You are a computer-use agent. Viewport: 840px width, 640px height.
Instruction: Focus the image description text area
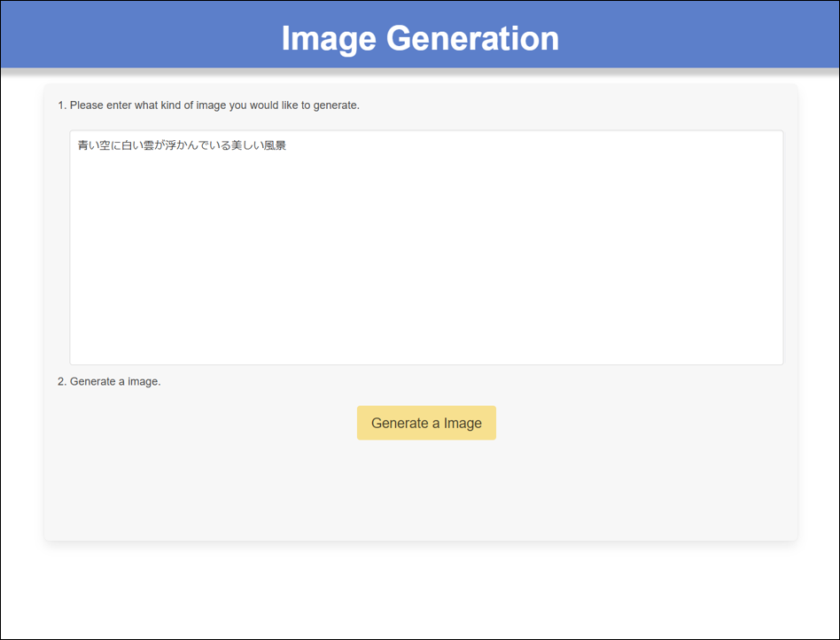(x=426, y=257)
